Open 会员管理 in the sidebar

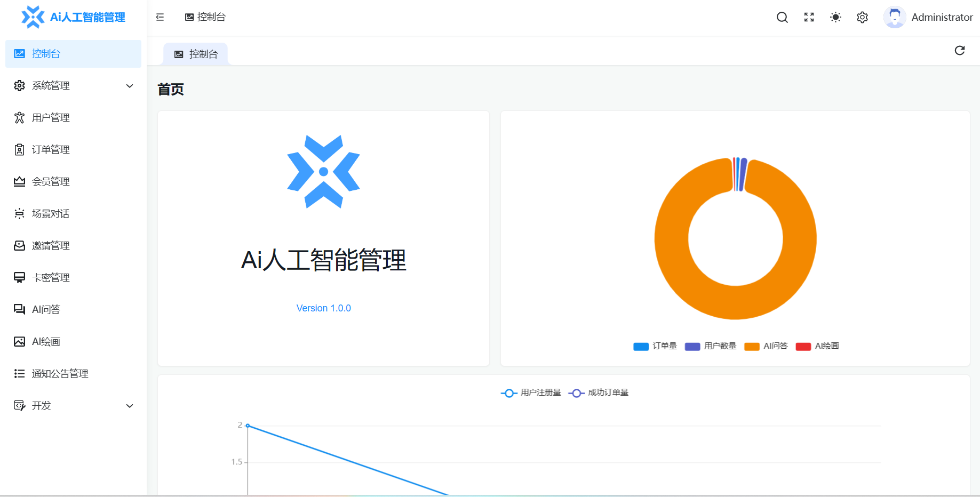click(x=50, y=181)
